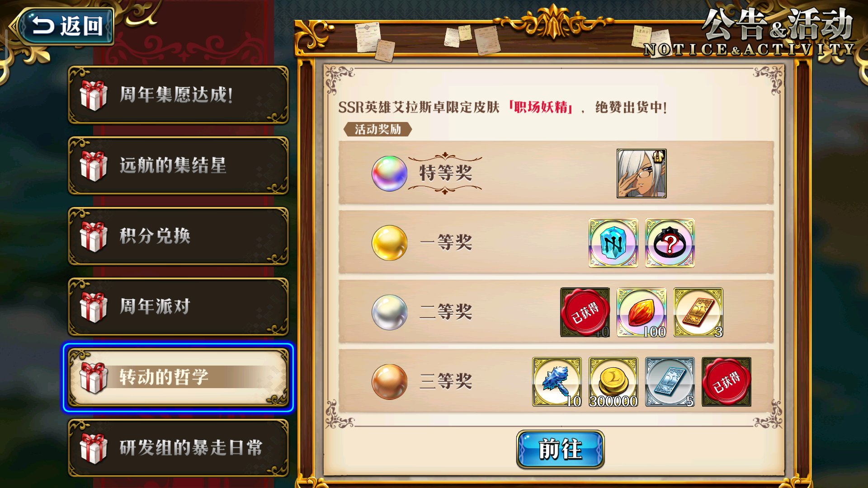Select the silver ticket reward with 5
Screen dimensions: 868x488
670,382
